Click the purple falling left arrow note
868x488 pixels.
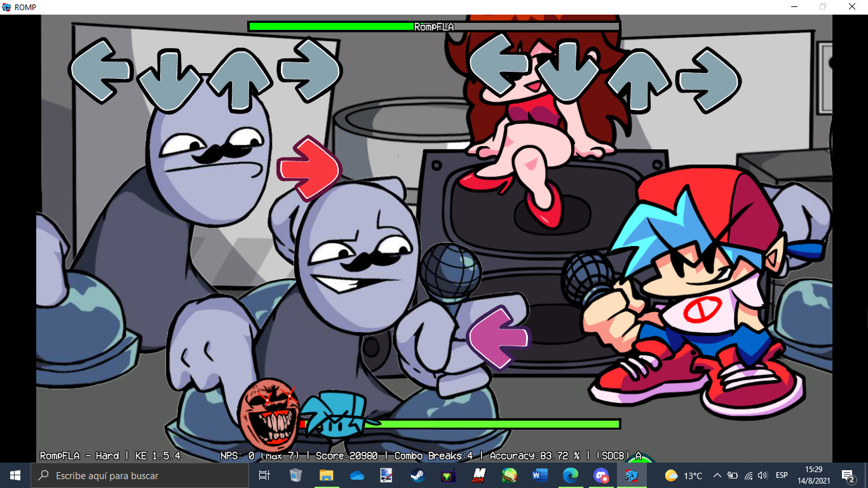point(499,337)
